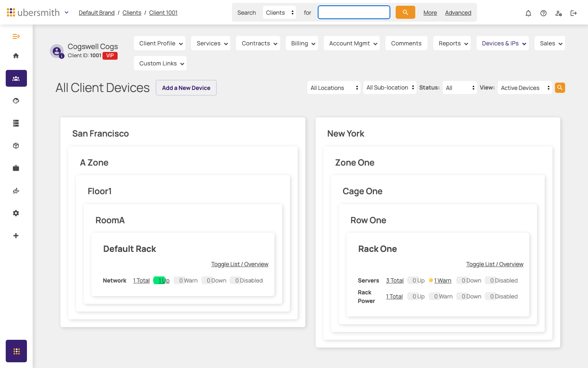Open the Billing menu
588x368 pixels.
[x=302, y=43]
